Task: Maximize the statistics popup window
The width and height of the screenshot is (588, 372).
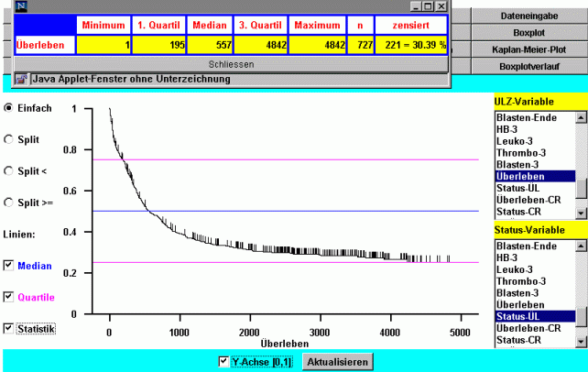Action: pyautogui.click(x=430, y=5)
